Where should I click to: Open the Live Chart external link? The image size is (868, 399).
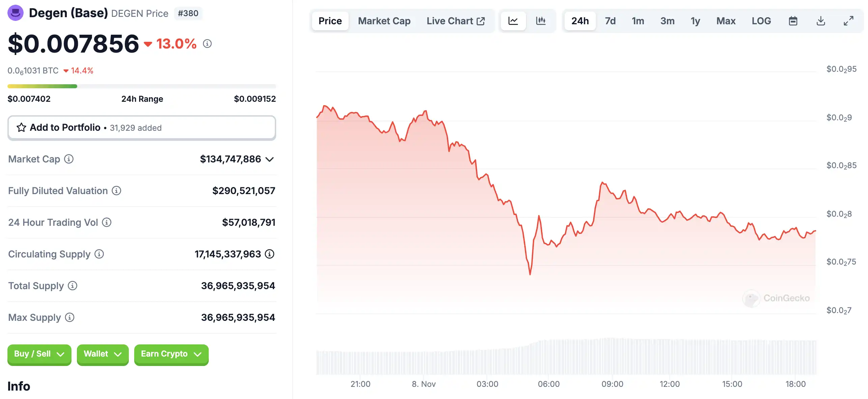pyautogui.click(x=456, y=21)
